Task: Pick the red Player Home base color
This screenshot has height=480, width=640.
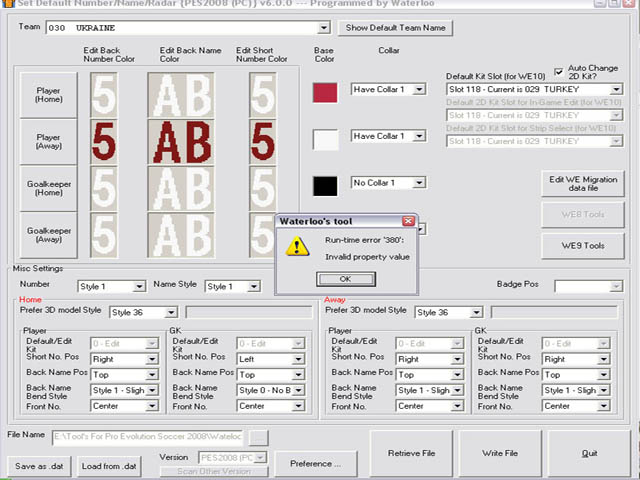Action: [x=325, y=93]
